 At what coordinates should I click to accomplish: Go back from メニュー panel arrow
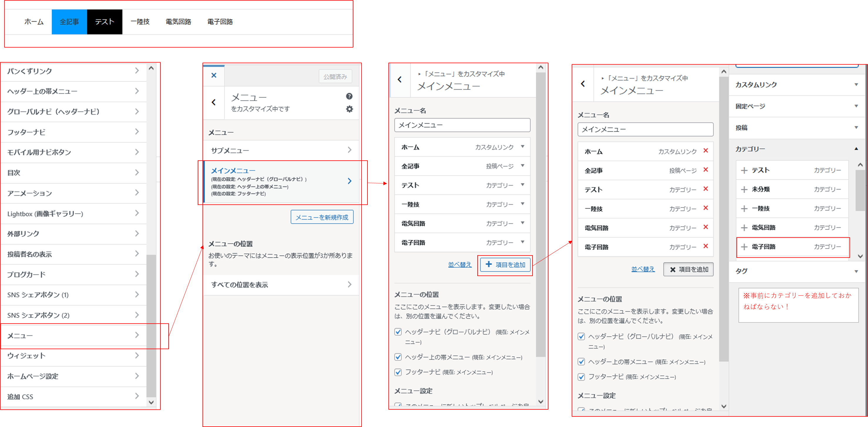point(214,102)
